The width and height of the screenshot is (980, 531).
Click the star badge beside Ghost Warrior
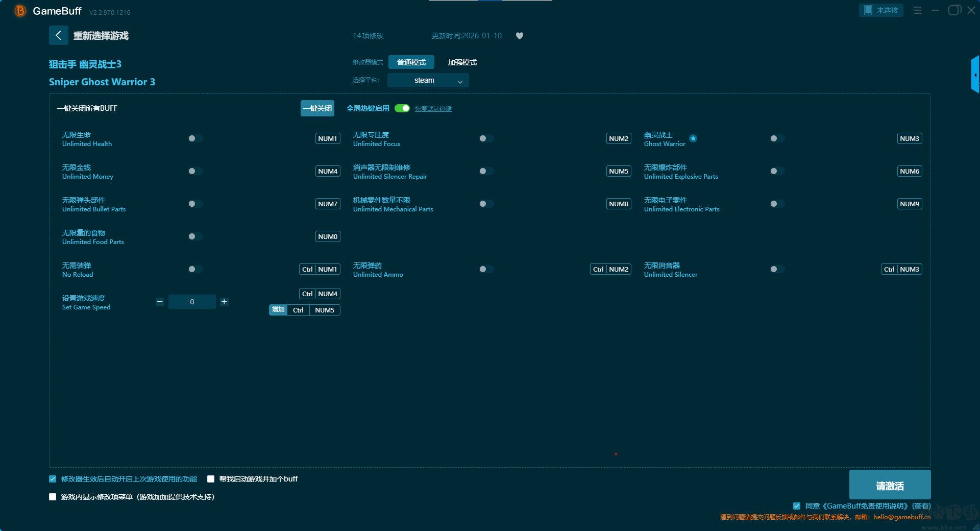click(x=693, y=138)
